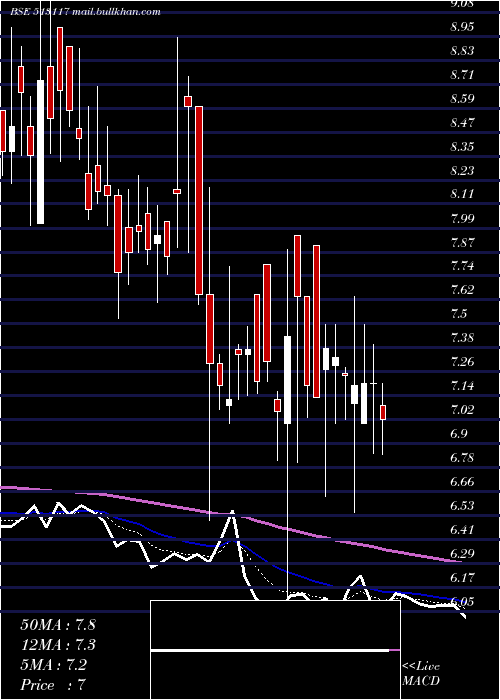The width and height of the screenshot is (500, 700).
Task: Click the 8.11 price axis label
Action: click(x=462, y=194)
